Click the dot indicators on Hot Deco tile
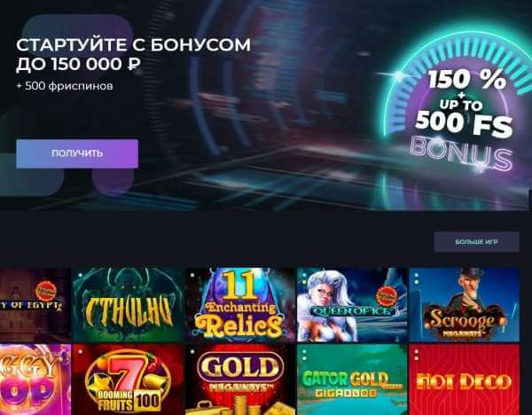Viewport: 532px width, 415px height. pyautogui.click(x=417, y=355)
